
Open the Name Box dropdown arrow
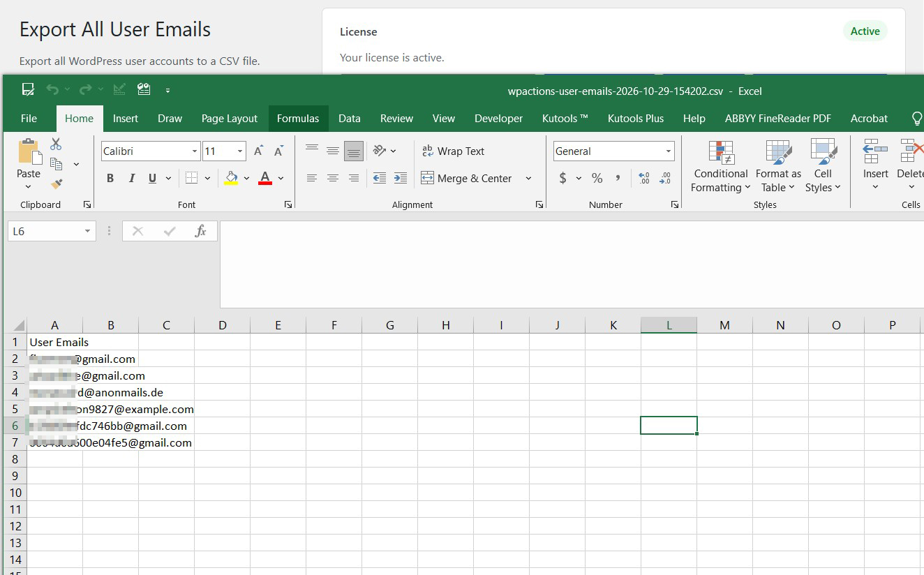pos(87,231)
